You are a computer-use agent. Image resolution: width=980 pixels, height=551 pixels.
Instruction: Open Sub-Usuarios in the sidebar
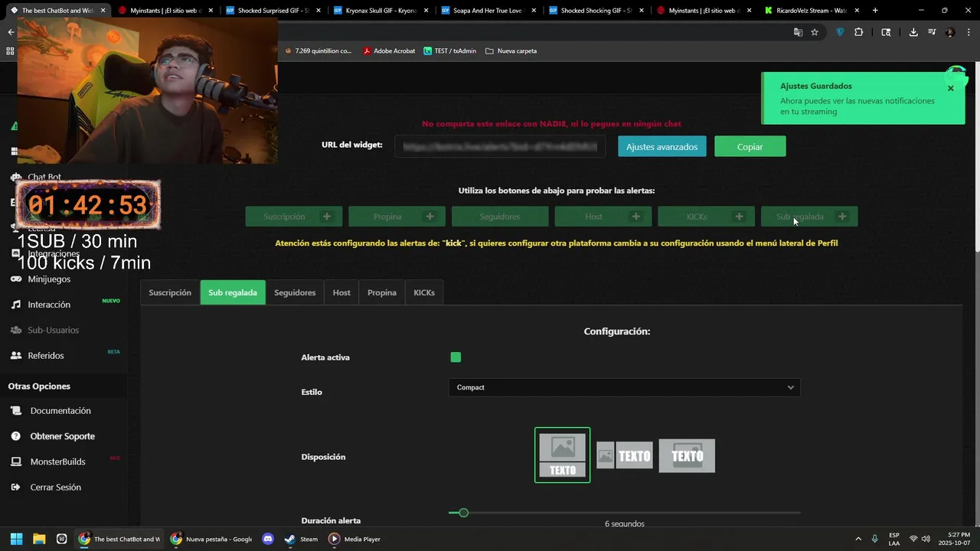point(53,330)
